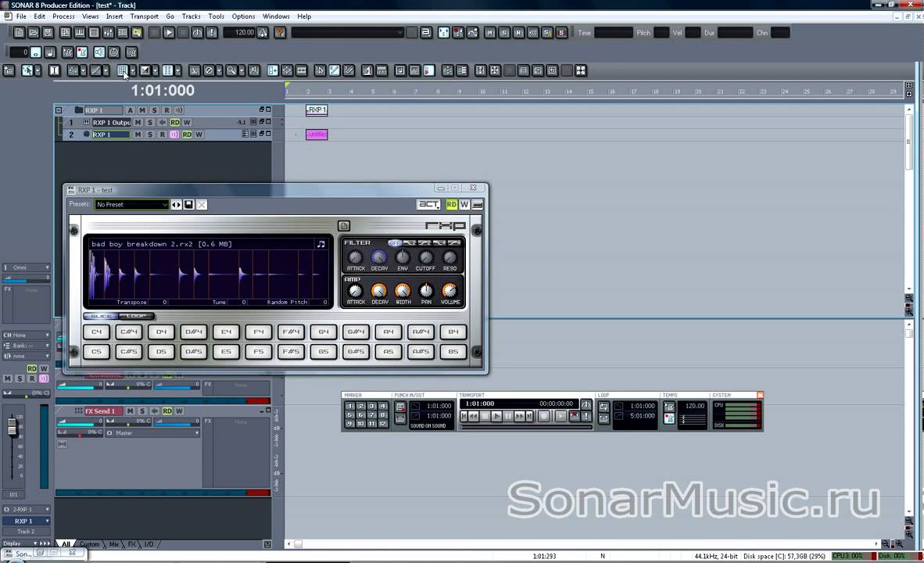
Task: Open the Presets dropdown in RXP window
Action: coord(132,205)
